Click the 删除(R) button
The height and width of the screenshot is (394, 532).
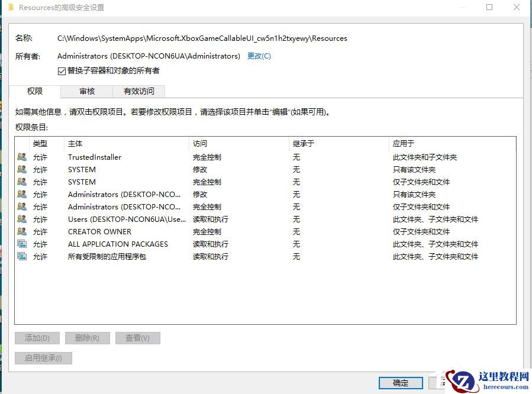pyautogui.click(x=88, y=338)
